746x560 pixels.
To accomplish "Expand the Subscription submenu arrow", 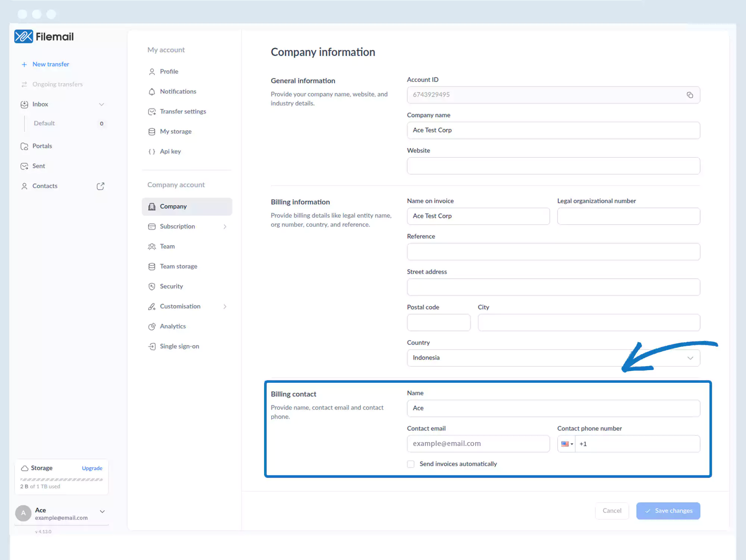I will (225, 227).
